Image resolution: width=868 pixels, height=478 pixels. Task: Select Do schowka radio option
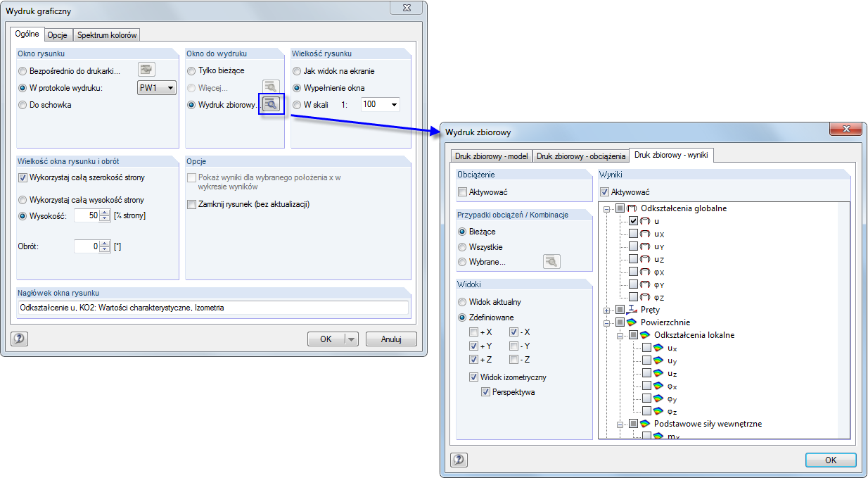click(x=23, y=105)
